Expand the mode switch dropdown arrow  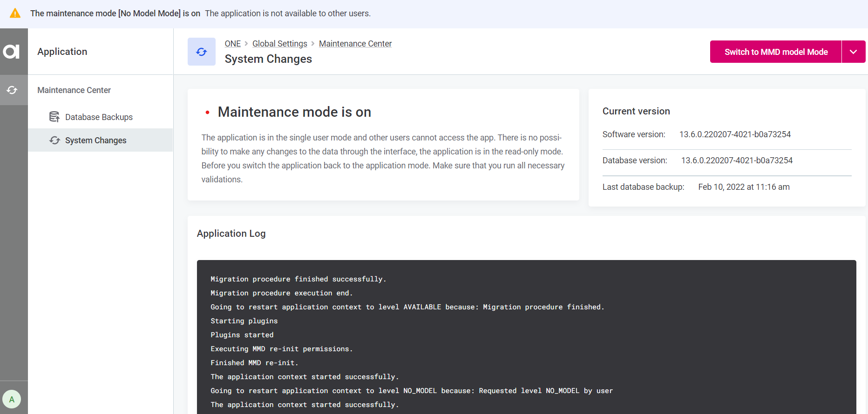pos(853,52)
